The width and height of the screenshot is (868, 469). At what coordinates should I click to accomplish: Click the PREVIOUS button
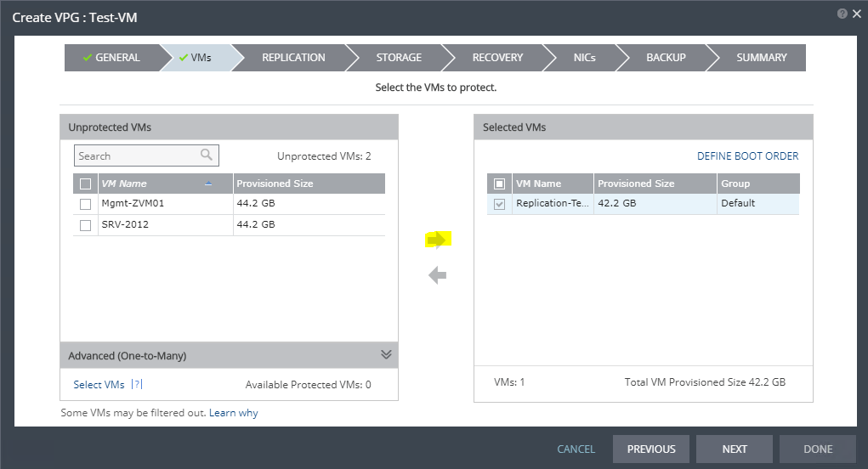point(651,449)
